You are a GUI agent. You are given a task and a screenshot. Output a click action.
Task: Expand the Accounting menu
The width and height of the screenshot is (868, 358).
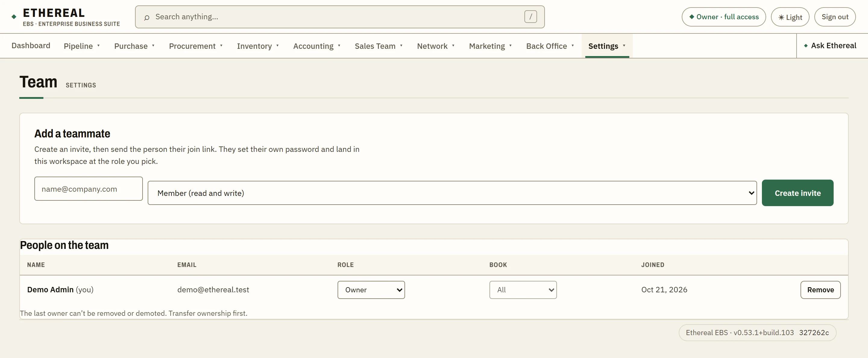pos(317,46)
